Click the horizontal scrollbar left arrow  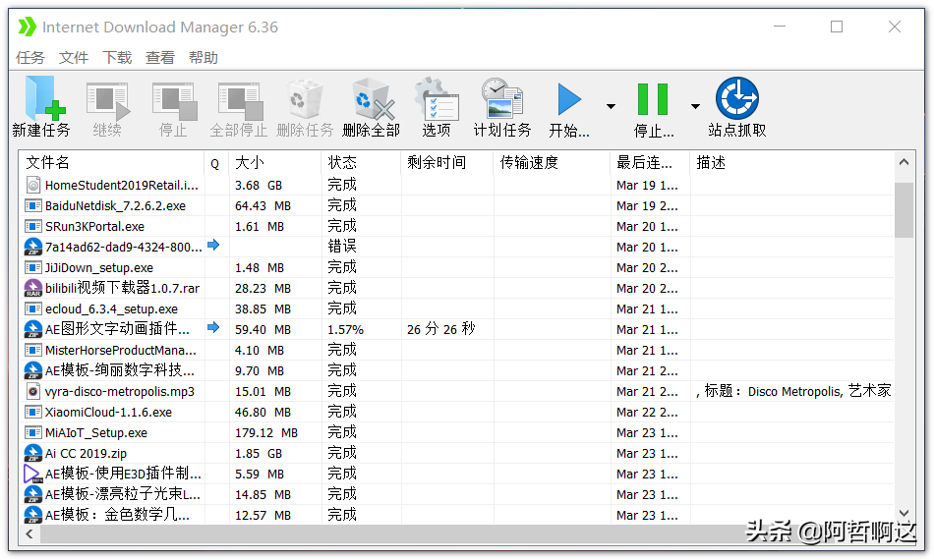tap(29, 534)
